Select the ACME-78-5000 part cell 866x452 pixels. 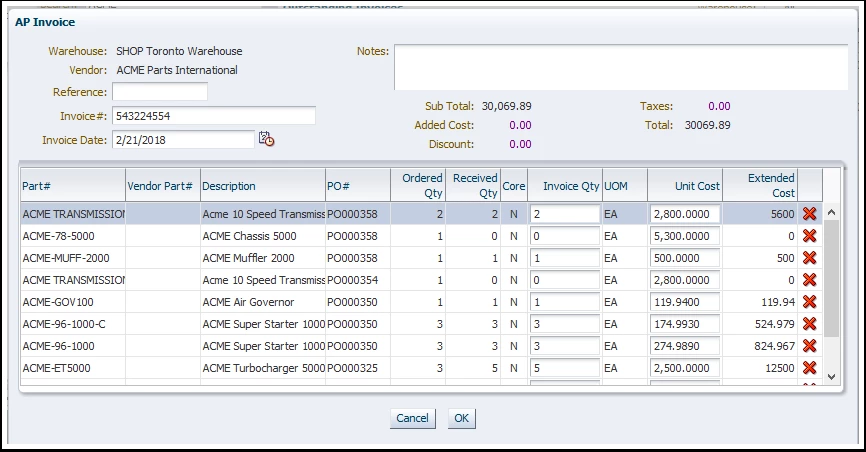point(73,236)
